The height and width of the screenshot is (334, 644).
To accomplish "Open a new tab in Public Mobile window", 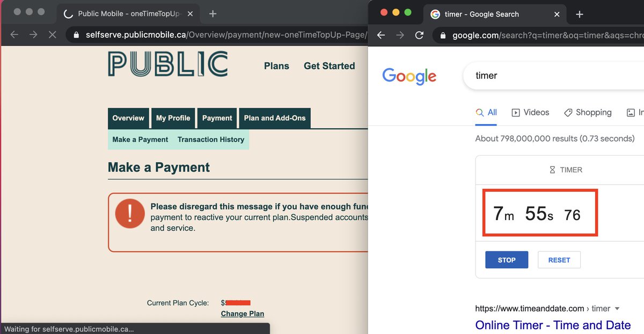I will pos(213,14).
